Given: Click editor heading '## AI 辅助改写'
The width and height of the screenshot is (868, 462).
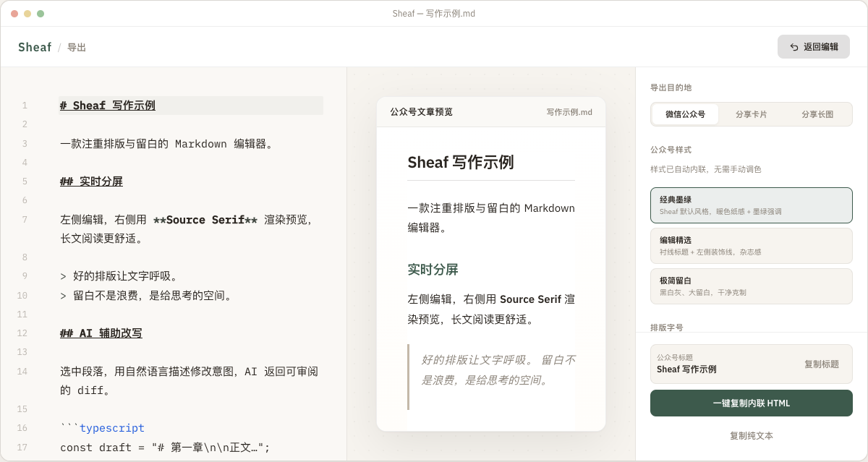Looking at the screenshot, I should coord(101,333).
